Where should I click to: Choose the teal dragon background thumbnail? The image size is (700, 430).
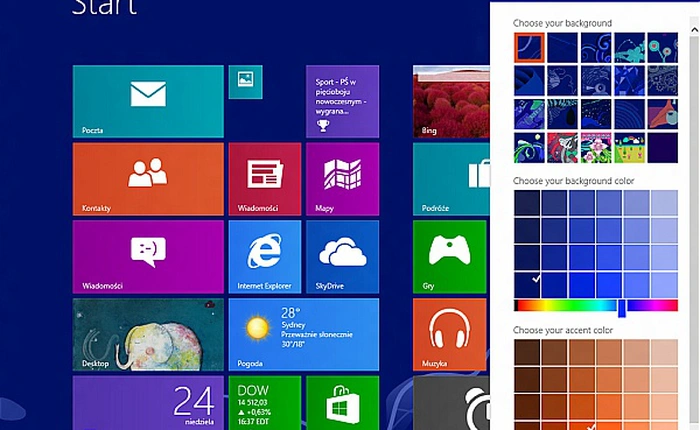coord(629,47)
